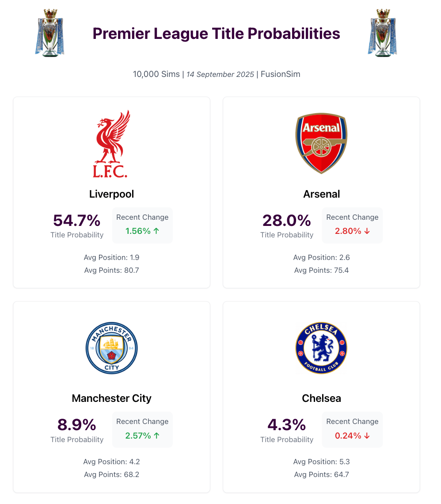Viewport: 441px width, 504px height.
Task: Click green up arrow beside 2.57%
Action: [x=156, y=435]
